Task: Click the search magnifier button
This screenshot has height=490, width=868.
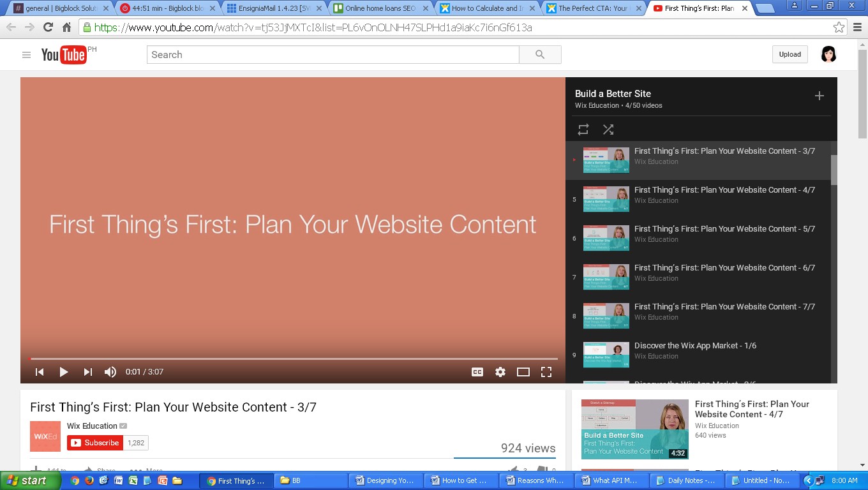Action: pos(540,55)
